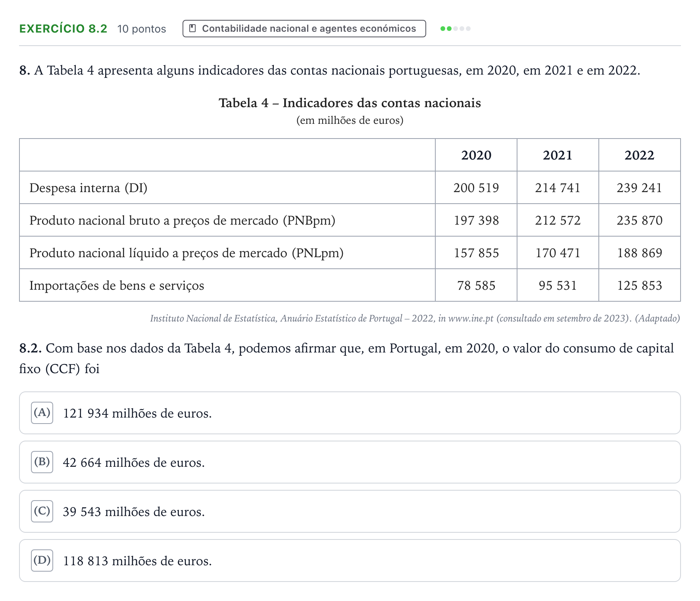Screen dimensions: 700x601
Task: Click the book icon in the topic tag
Action: pos(192,29)
